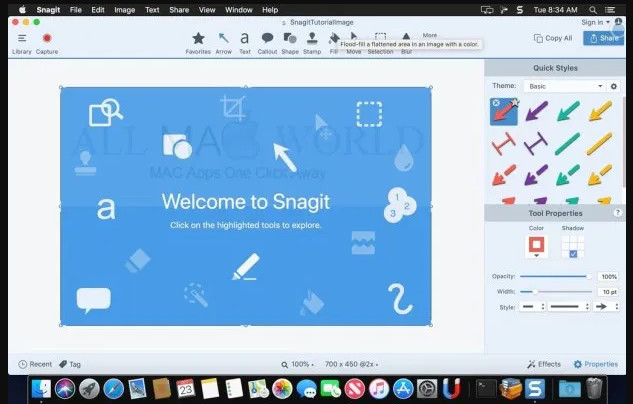Open the Quick Styles theme gear settings

(614, 86)
